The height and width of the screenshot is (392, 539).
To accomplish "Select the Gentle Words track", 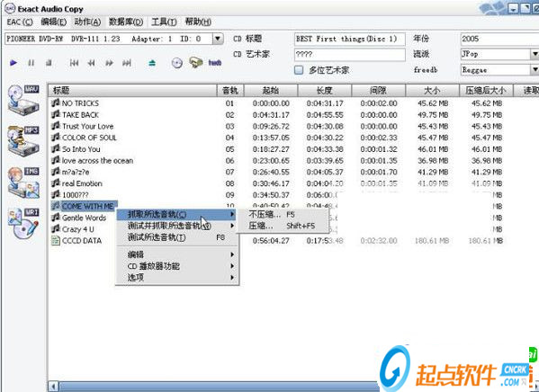I will [x=84, y=218].
